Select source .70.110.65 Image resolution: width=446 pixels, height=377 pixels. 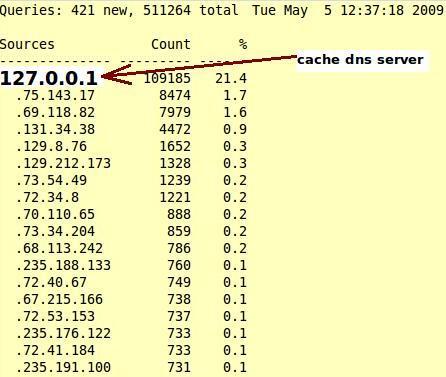coord(55,215)
